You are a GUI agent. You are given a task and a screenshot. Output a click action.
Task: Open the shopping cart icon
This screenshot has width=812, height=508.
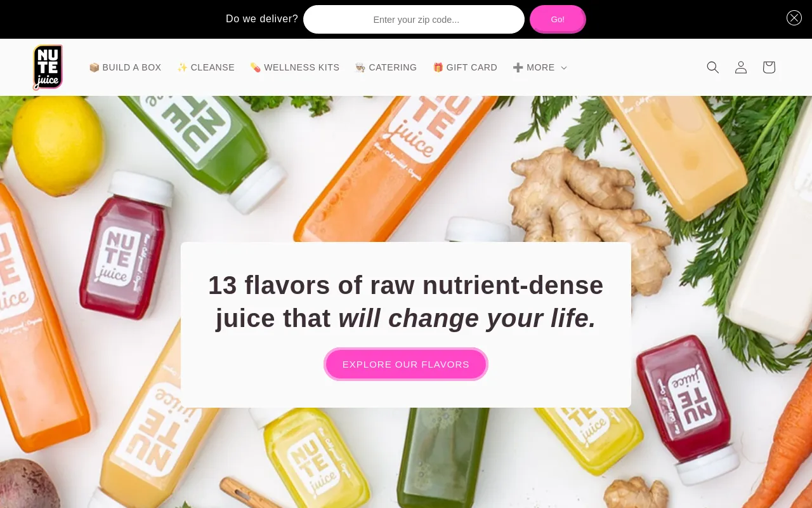[x=769, y=67]
